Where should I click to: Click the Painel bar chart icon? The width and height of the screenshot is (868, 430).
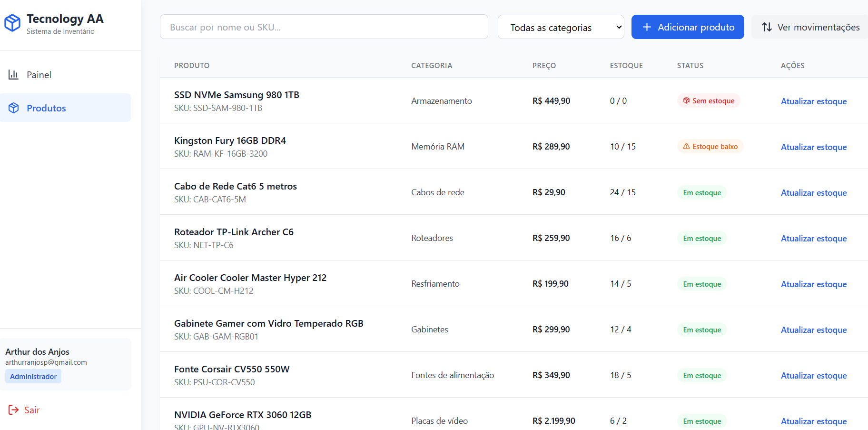pyautogui.click(x=13, y=75)
